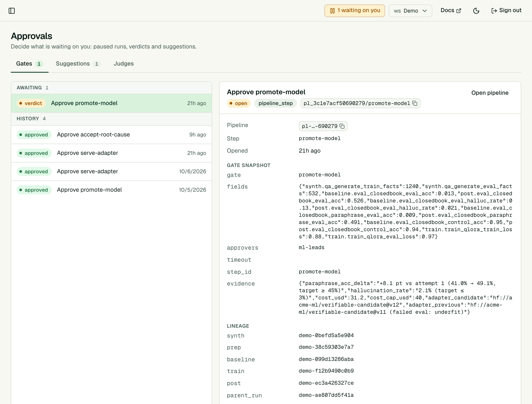Viewport: 532px width, 404px height.
Task: Click Sign out
Action: [506, 11]
